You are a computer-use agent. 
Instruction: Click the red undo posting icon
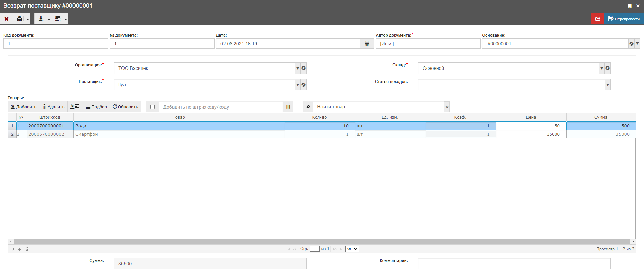coord(597,19)
